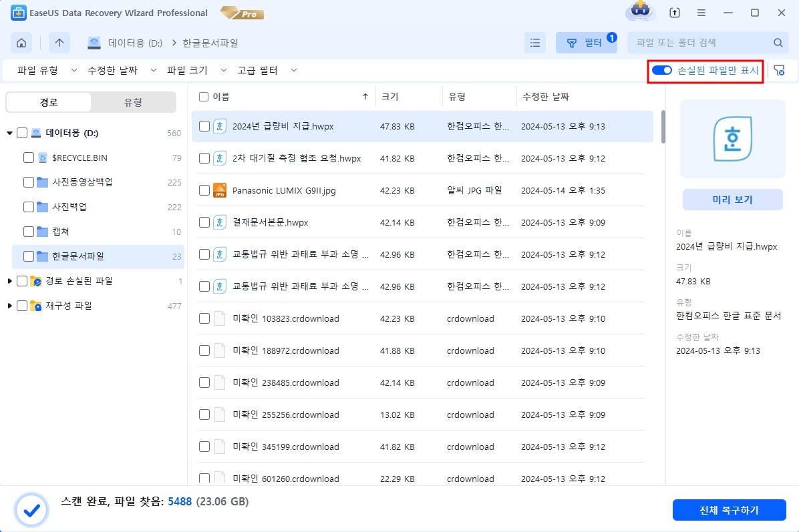Check the box for 결재문서본문.hwpx
Image resolution: width=799 pixels, height=532 pixels.
click(x=204, y=222)
